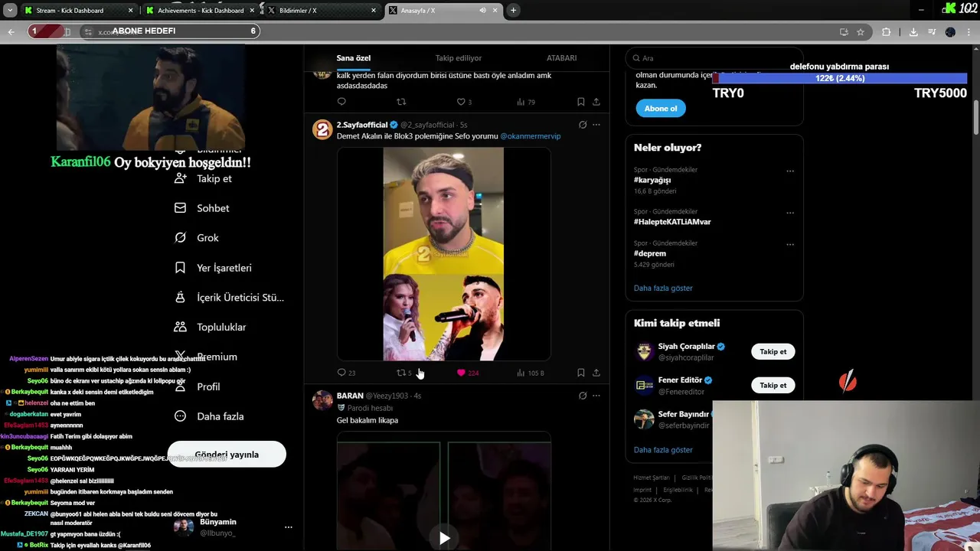Open view stats showing 79 views
This screenshot has width=980, height=551.
pyautogui.click(x=525, y=102)
